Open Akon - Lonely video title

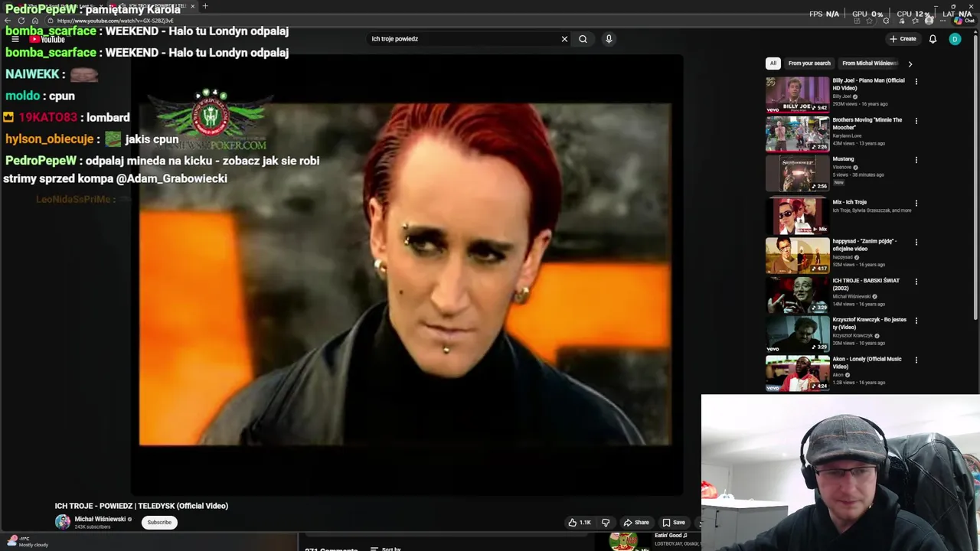tap(867, 363)
